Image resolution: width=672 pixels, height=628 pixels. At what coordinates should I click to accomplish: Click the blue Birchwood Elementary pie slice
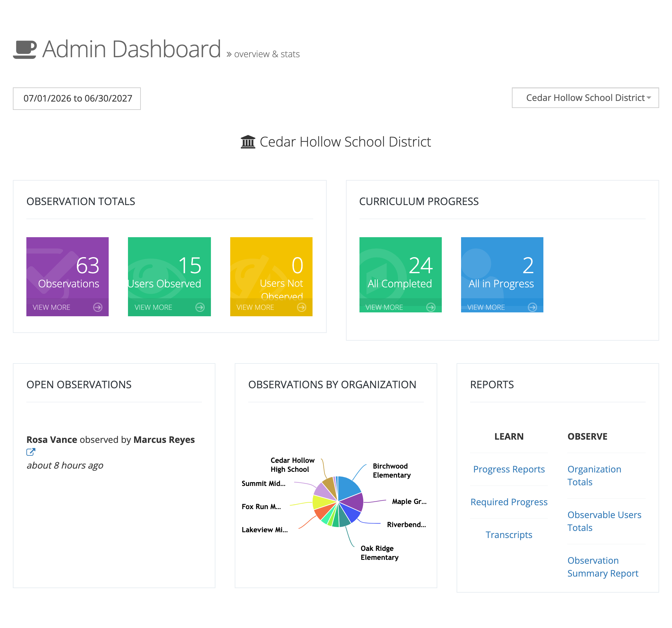coord(348,488)
